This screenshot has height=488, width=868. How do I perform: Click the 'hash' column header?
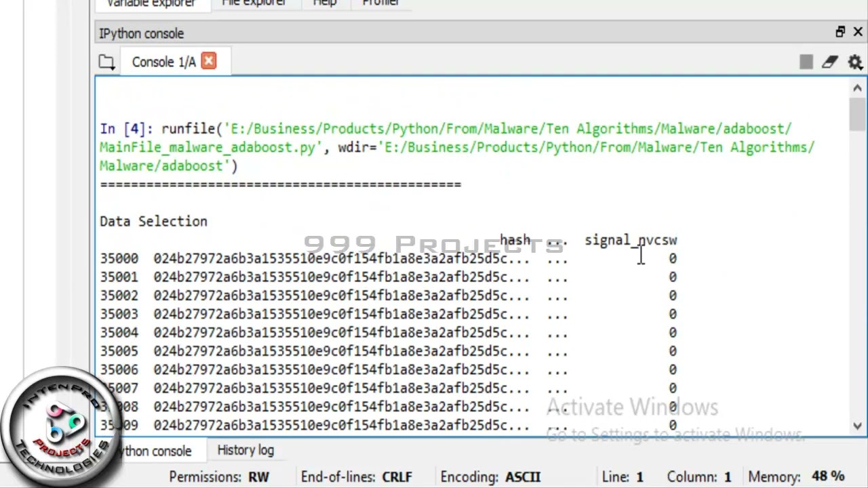pos(515,240)
